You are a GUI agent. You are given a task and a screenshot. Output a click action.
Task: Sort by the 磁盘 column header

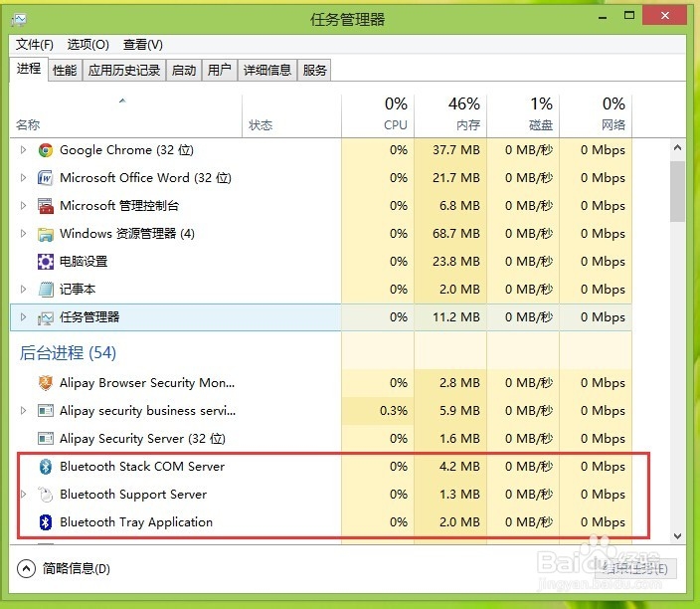523,116
